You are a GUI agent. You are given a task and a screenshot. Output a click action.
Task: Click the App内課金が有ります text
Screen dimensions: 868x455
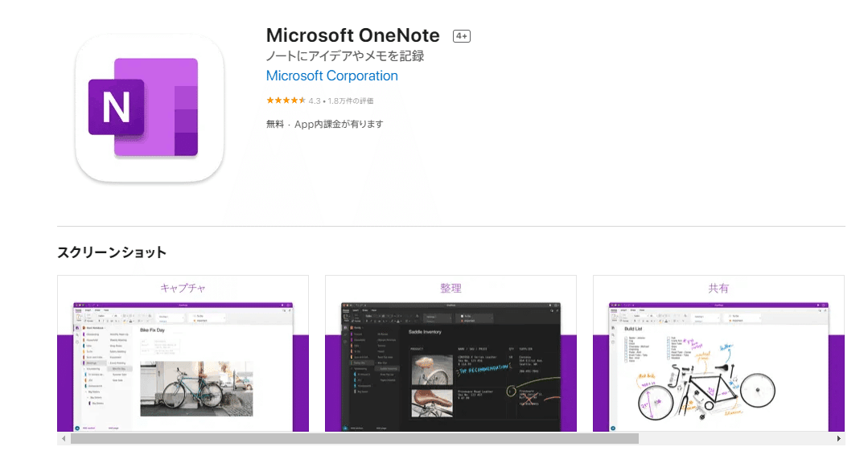pos(339,124)
